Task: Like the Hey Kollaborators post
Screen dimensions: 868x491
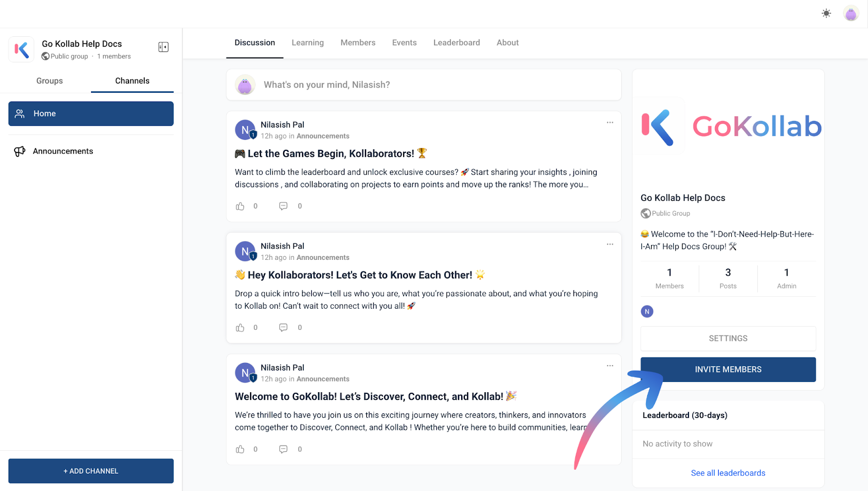Action: pos(240,328)
